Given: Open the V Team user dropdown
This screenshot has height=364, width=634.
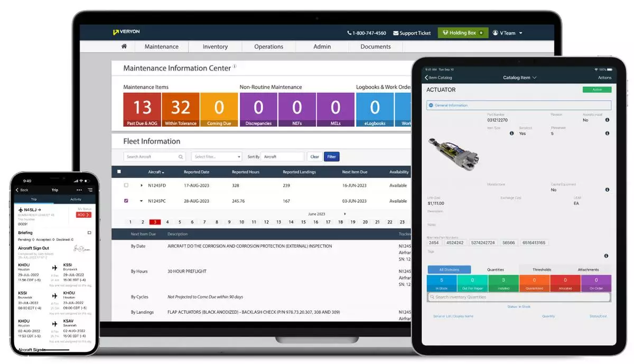Looking at the screenshot, I should (507, 33).
